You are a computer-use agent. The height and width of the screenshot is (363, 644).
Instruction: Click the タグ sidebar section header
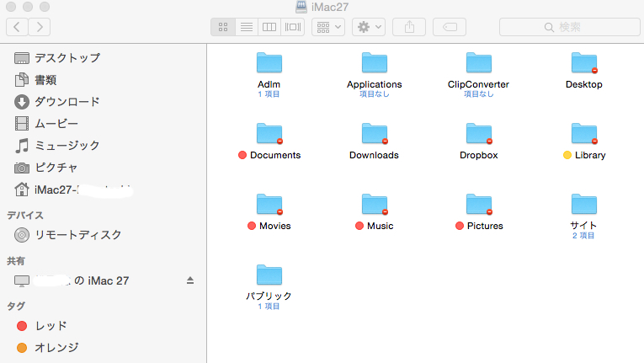click(16, 306)
